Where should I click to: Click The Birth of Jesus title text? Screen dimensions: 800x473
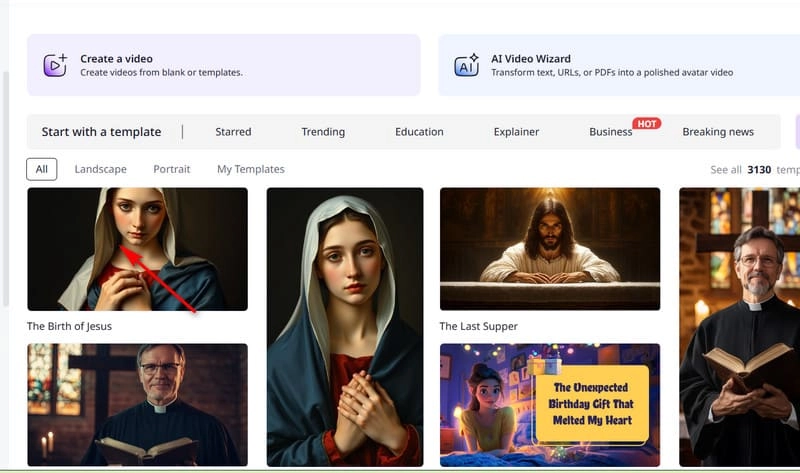(69, 326)
